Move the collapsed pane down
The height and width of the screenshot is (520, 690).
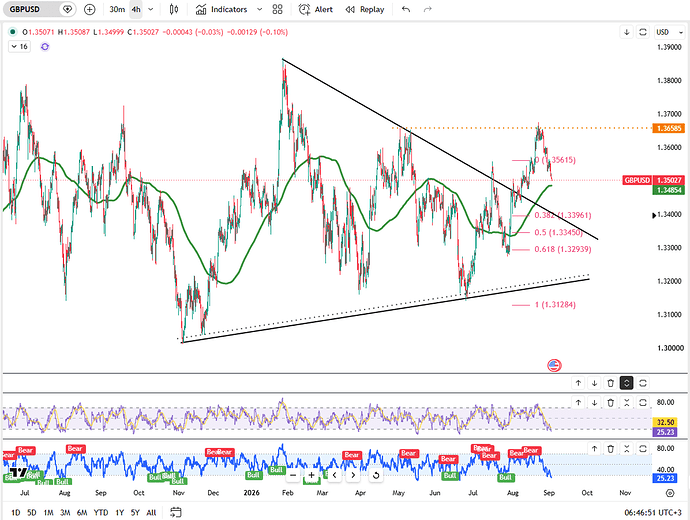click(x=595, y=383)
